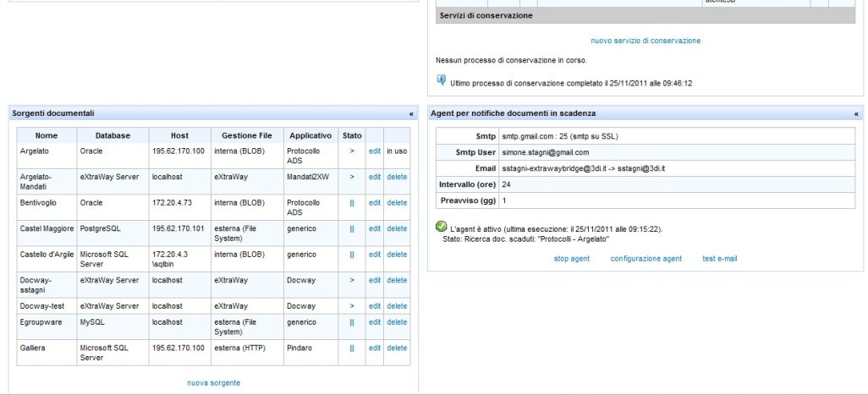868x395 pixels.
Task: Edit the Docway-test source
Action: pyautogui.click(x=375, y=306)
